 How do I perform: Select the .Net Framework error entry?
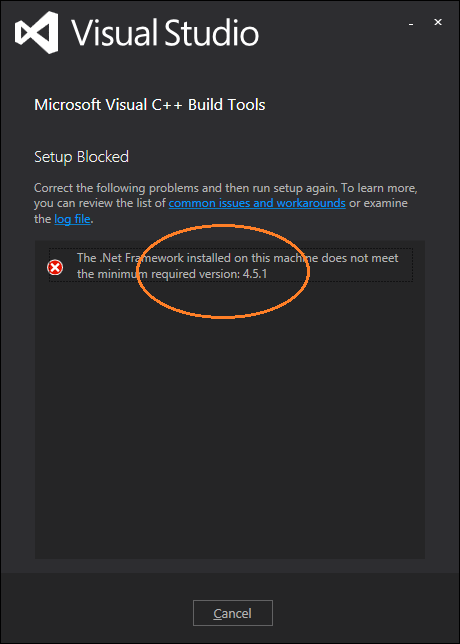click(x=231, y=265)
